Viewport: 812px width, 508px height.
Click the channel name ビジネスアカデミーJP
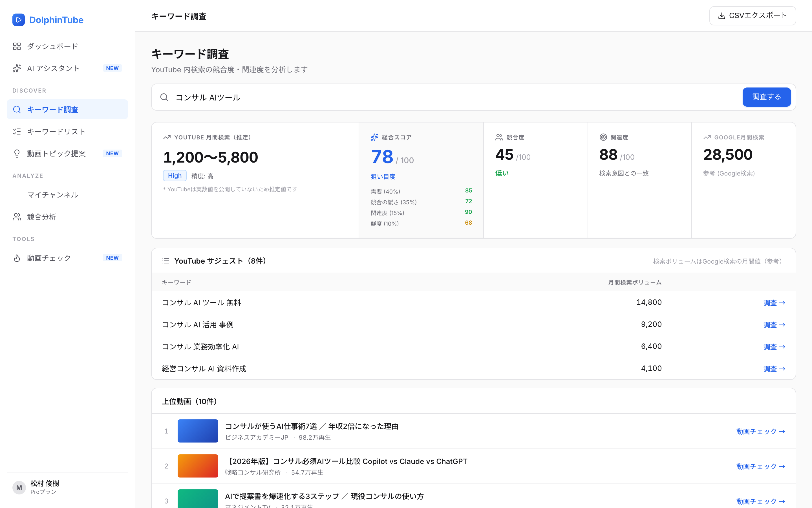(x=257, y=437)
